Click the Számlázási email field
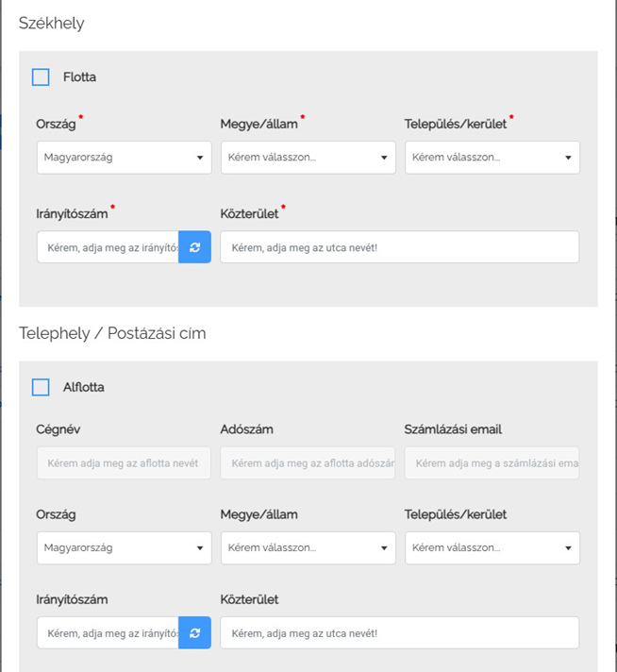The height and width of the screenshot is (672, 617). coord(492,463)
